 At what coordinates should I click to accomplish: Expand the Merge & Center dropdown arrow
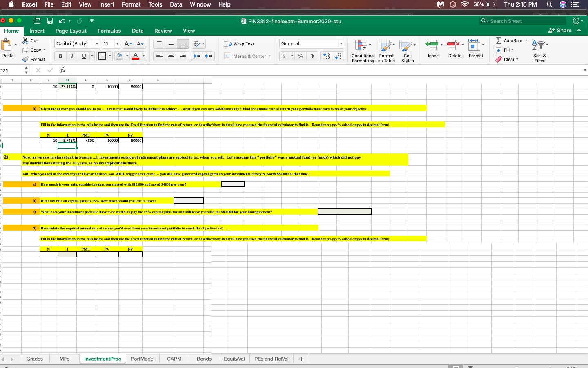coord(270,56)
